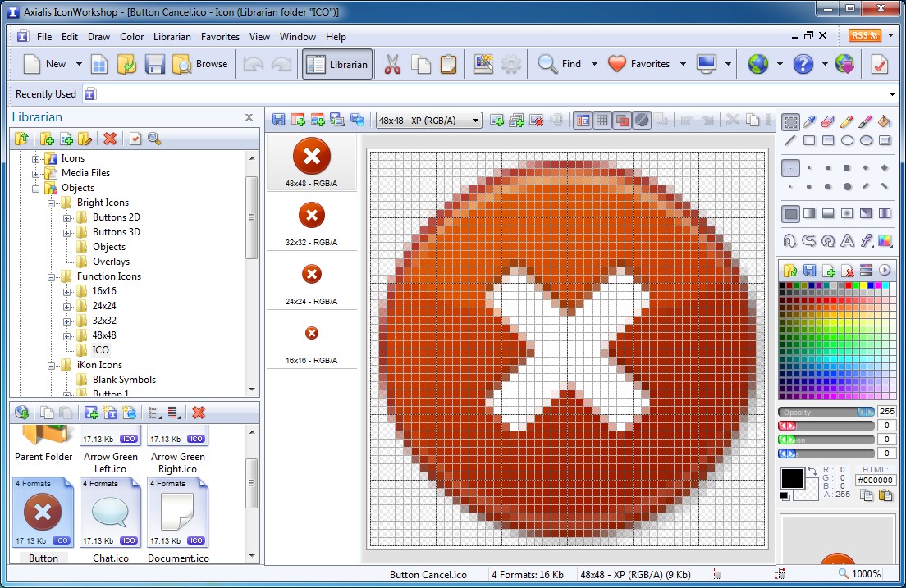Pick the Color Picker eyedropper tool
906x588 pixels.
point(809,121)
